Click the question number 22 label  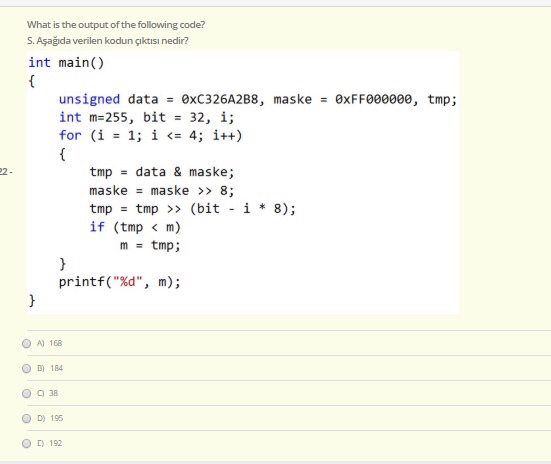click(5, 172)
